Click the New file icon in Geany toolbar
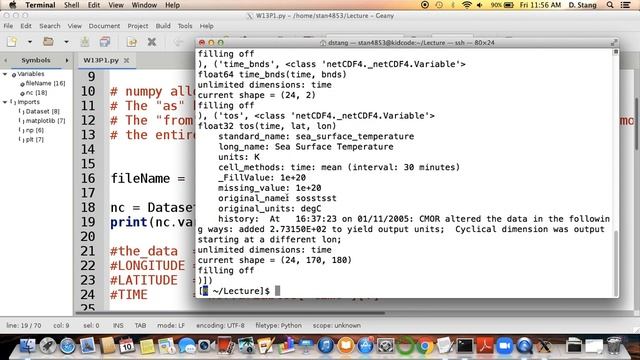Image resolution: width=640 pixels, height=360 pixels. tap(12, 42)
